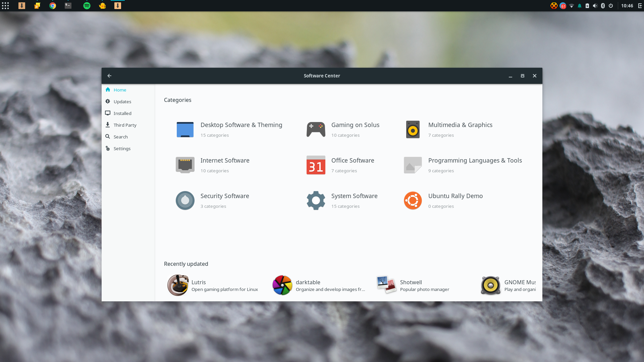This screenshot has width=644, height=362.
Task: Launch the terminal from the top panel
Action: click(x=68, y=6)
